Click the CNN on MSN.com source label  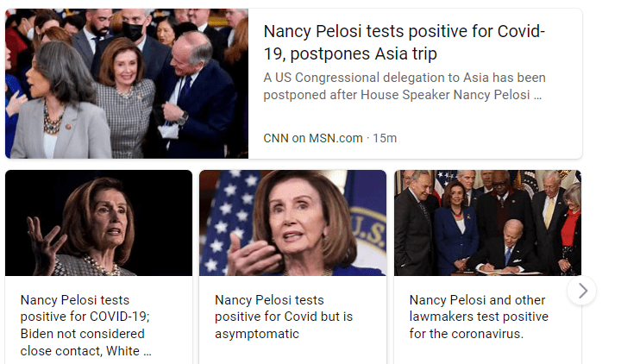point(313,138)
